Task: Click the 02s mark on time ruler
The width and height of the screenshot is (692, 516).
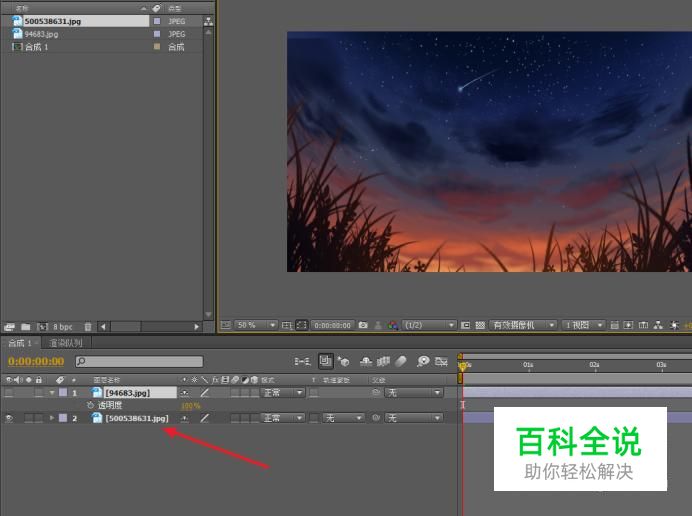Action: 594,365
